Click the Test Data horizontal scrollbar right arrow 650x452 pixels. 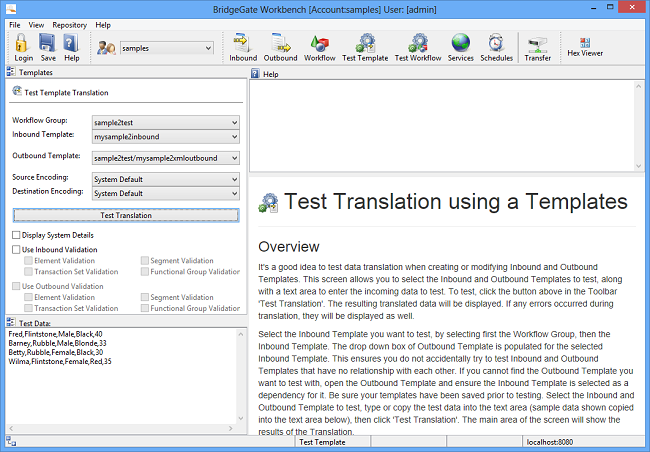(x=231, y=428)
